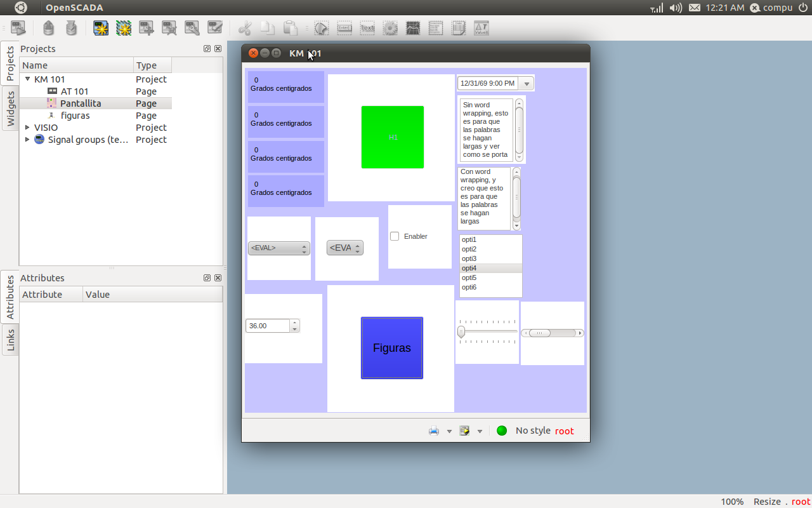The width and height of the screenshot is (812, 508).
Task: Toggle the Enabler checkbox
Action: point(395,236)
